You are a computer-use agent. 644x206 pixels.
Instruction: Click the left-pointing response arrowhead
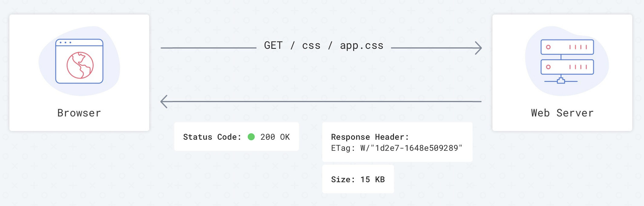coord(164,101)
